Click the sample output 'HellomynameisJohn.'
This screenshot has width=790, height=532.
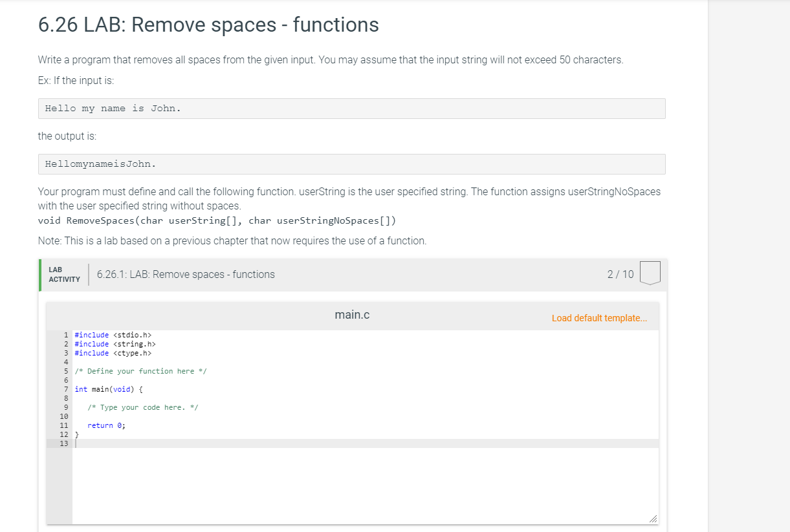pyautogui.click(x=100, y=164)
